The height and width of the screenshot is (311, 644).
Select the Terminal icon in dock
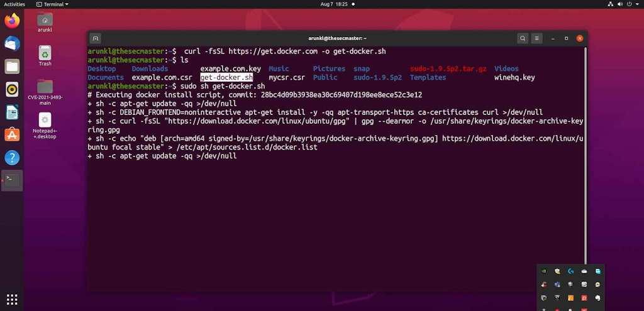point(12,180)
